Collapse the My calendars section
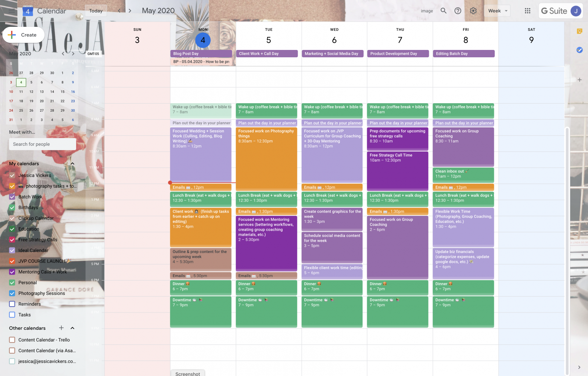Image resolution: width=588 pixels, height=376 pixels. tap(72, 164)
